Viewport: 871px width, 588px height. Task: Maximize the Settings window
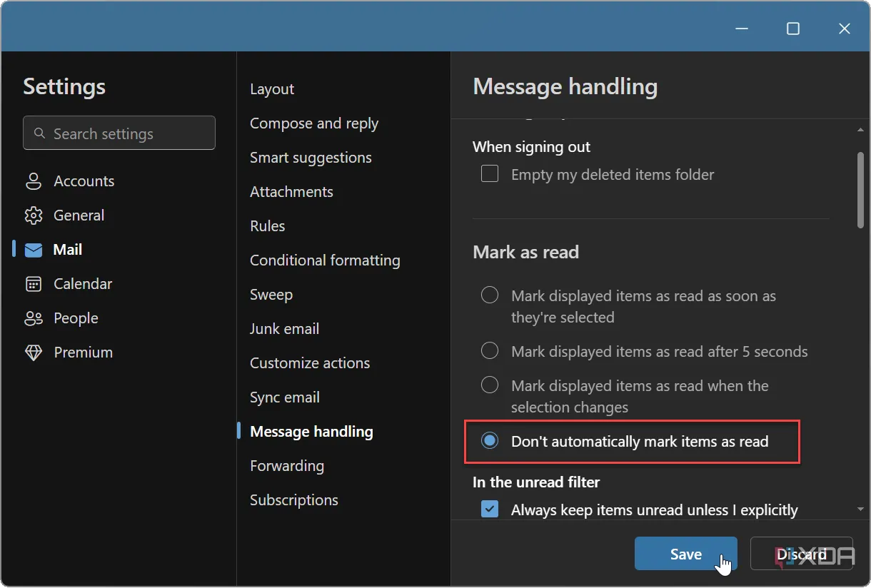[793, 29]
